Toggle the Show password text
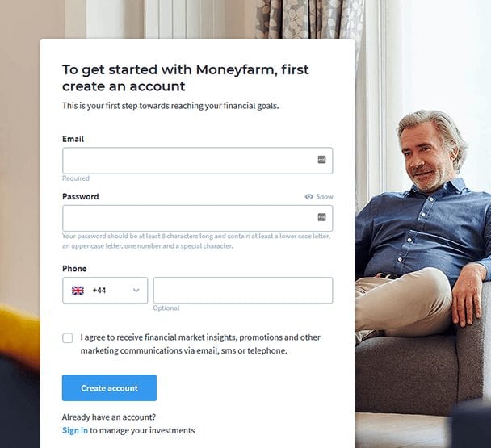This screenshot has height=448, width=491. [x=325, y=197]
